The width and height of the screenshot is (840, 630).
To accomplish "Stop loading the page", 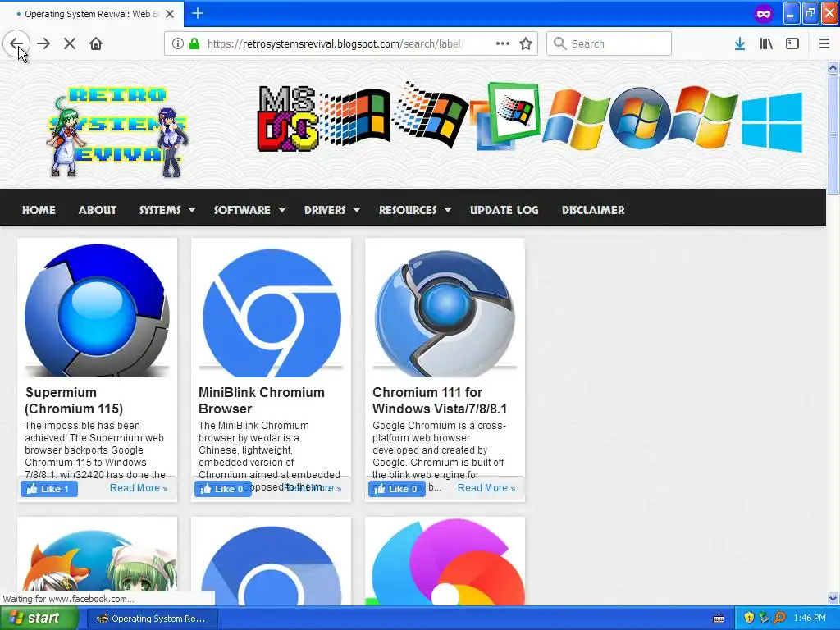I will click(70, 43).
